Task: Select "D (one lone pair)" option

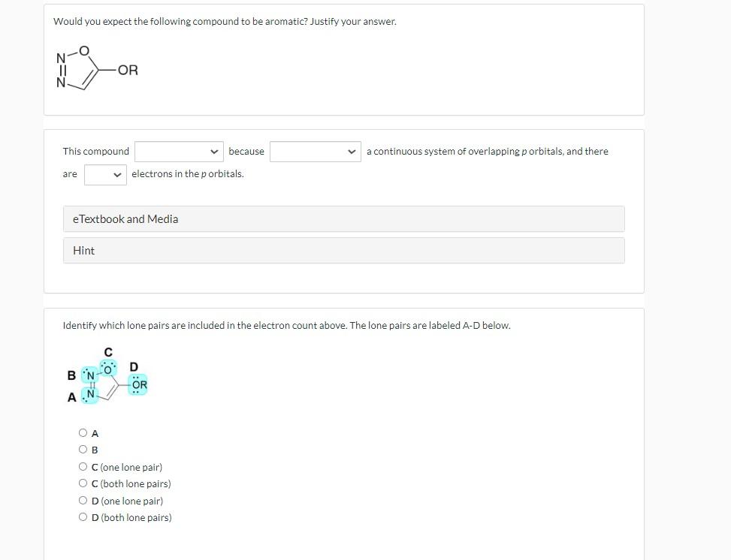Action: [x=83, y=500]
